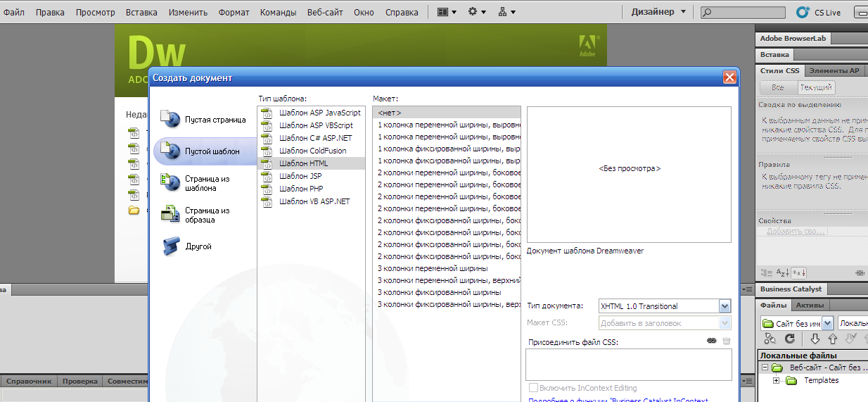Expand the Templates folder
Screen dimensions: 868x402
tap(777, 381)
